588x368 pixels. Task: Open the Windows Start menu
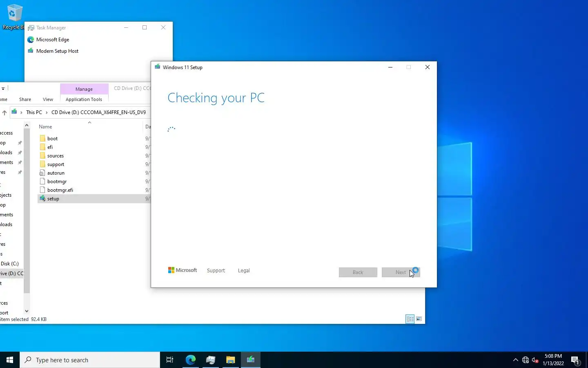click(x=10, y=360)
